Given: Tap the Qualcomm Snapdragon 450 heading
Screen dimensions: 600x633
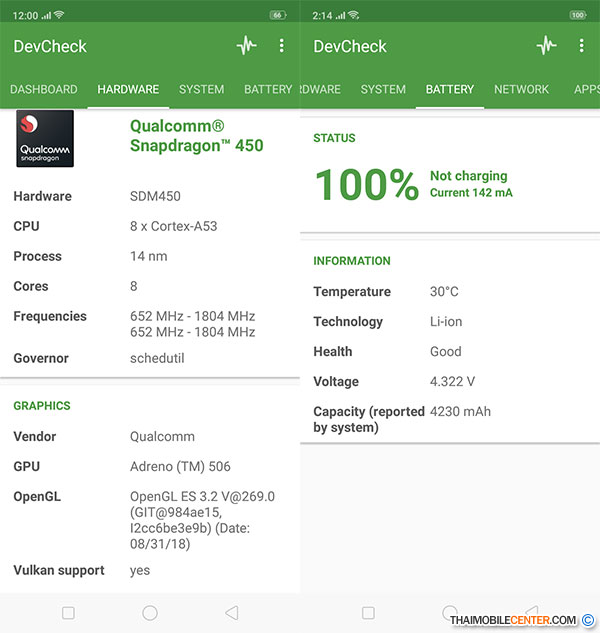Looking at the screenshot, I should tap(197, 135).
